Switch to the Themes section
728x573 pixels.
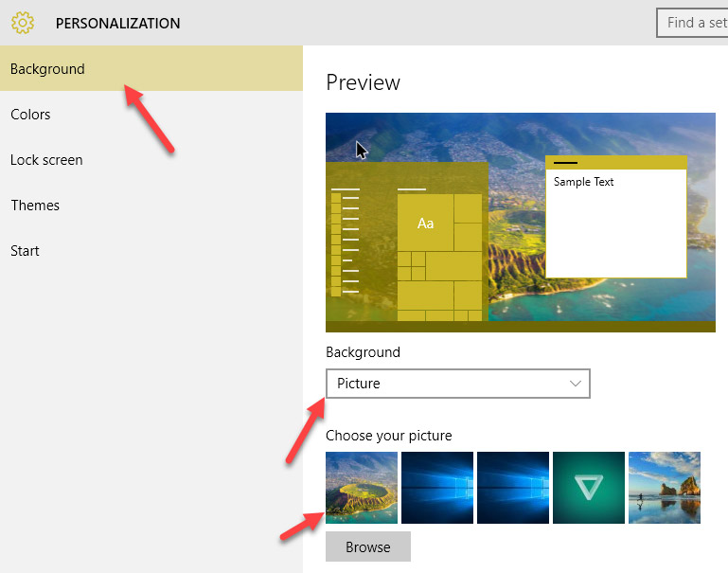click(151, 206)
